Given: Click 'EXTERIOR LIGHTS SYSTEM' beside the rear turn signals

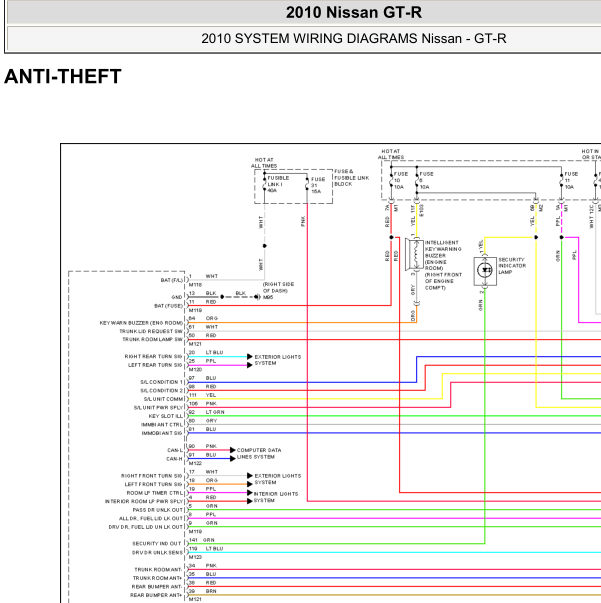Looking at the screenshot, I should pos(278,360).
